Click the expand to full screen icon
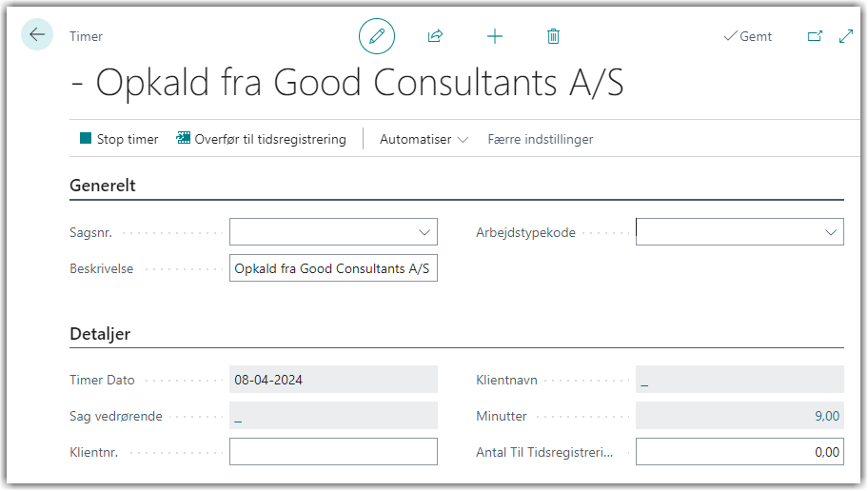This screenshot has height=491, width=868. pyautogui.click(x=845, y=36)
